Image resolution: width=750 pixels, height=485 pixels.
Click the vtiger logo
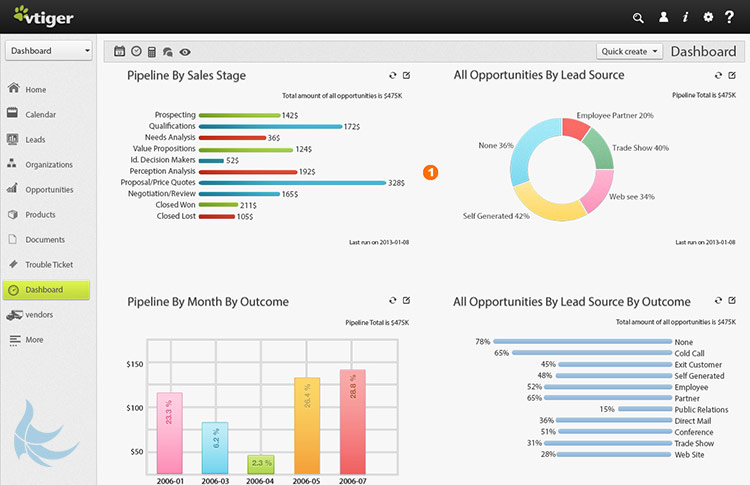point(43,16)
